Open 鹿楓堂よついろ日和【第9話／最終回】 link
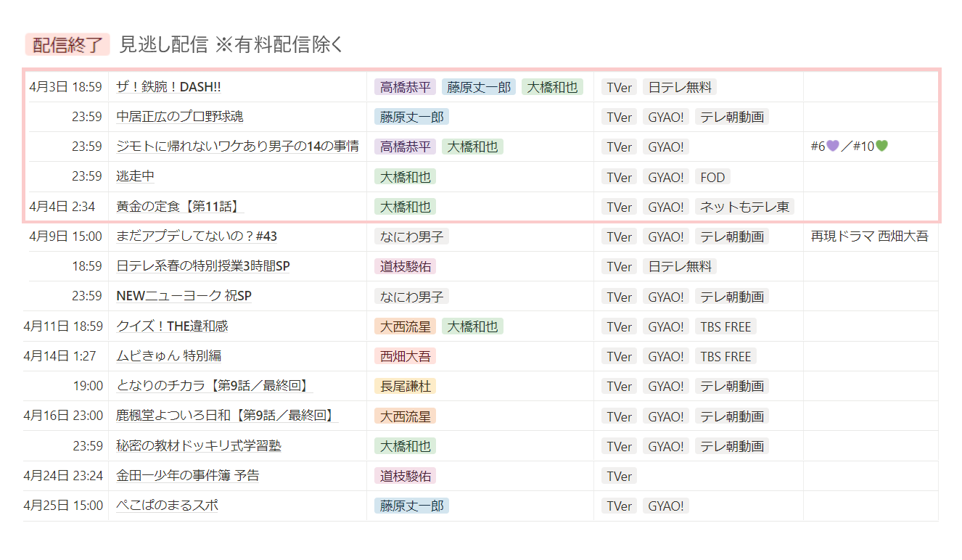The width and height of the screenshot is (962, 560). 226,416
